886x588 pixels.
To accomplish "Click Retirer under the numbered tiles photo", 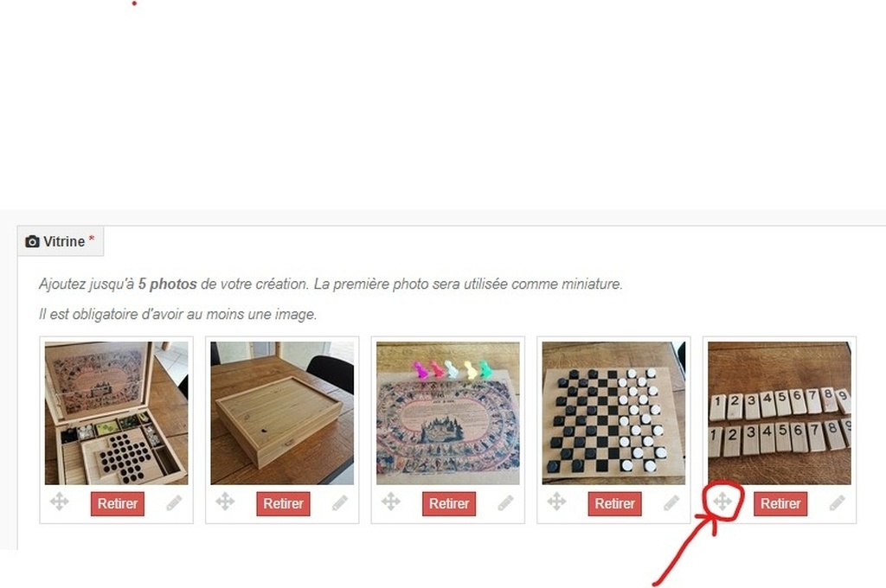I will [780, 504].
